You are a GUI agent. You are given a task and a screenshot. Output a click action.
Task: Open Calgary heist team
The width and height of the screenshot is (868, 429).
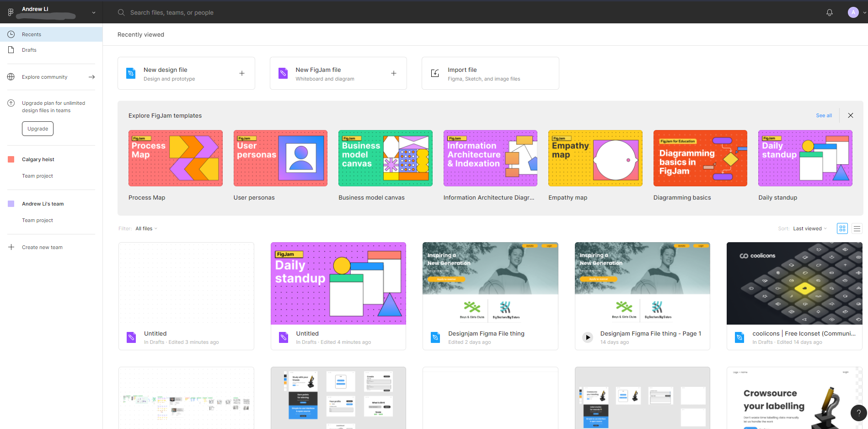tap(38, 159)
